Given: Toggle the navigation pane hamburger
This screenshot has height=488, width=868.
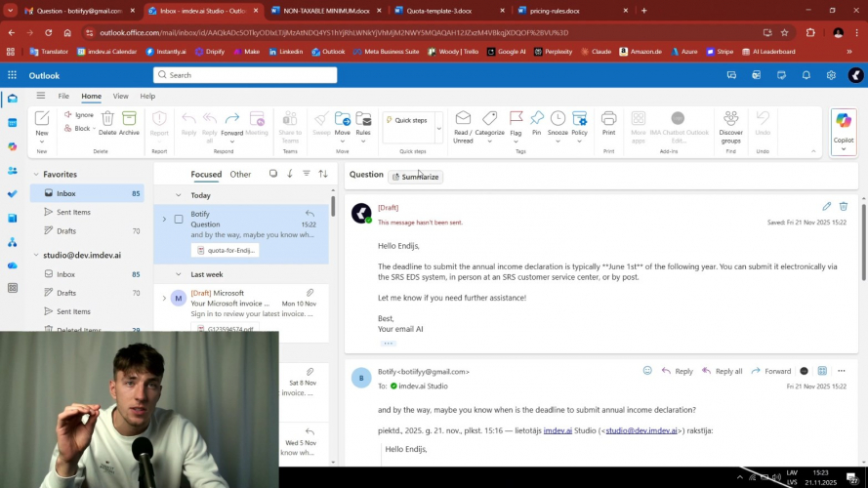Looking at the screenshot, I should click(40, 96).
